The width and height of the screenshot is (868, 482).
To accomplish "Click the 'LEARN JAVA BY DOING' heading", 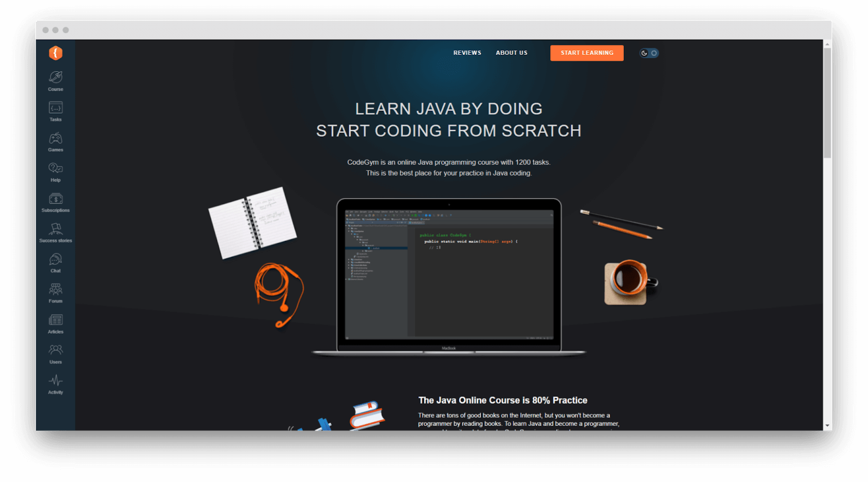I will point(449,109).
